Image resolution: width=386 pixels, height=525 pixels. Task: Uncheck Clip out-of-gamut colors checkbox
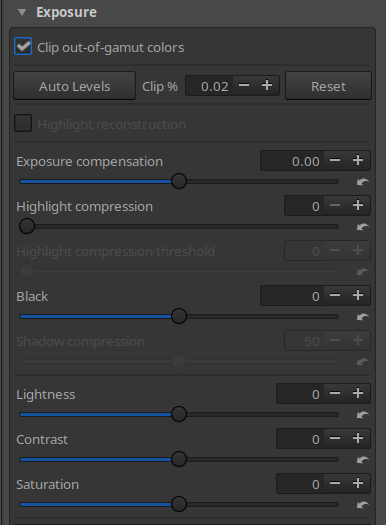coord(23,46)
